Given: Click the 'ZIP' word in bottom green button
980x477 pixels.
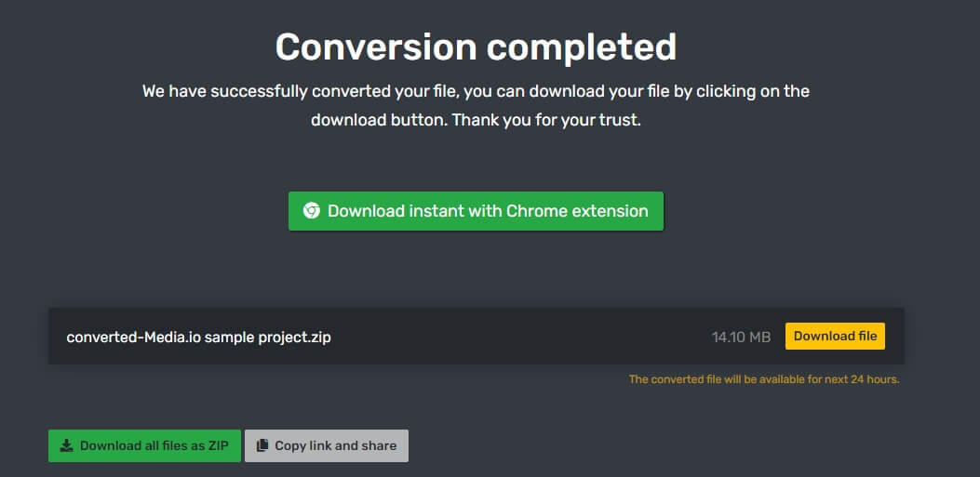Looking at the screenshot, I should pos(218,445).
